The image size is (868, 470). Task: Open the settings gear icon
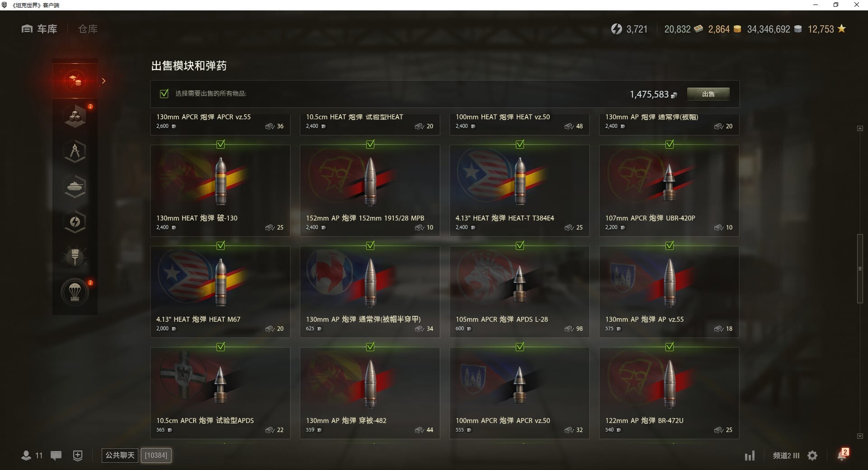(x=812, y=456)
